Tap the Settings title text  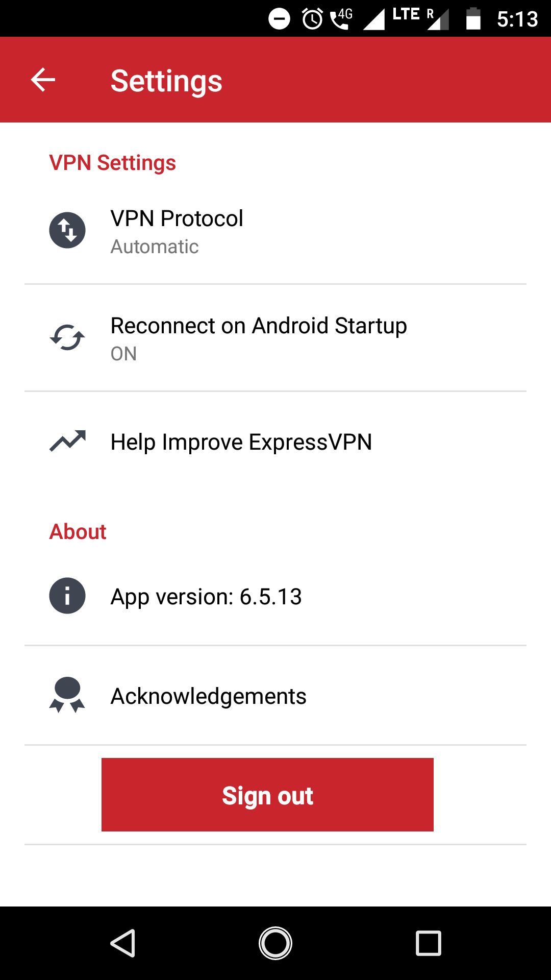click(x=166, y=81)
